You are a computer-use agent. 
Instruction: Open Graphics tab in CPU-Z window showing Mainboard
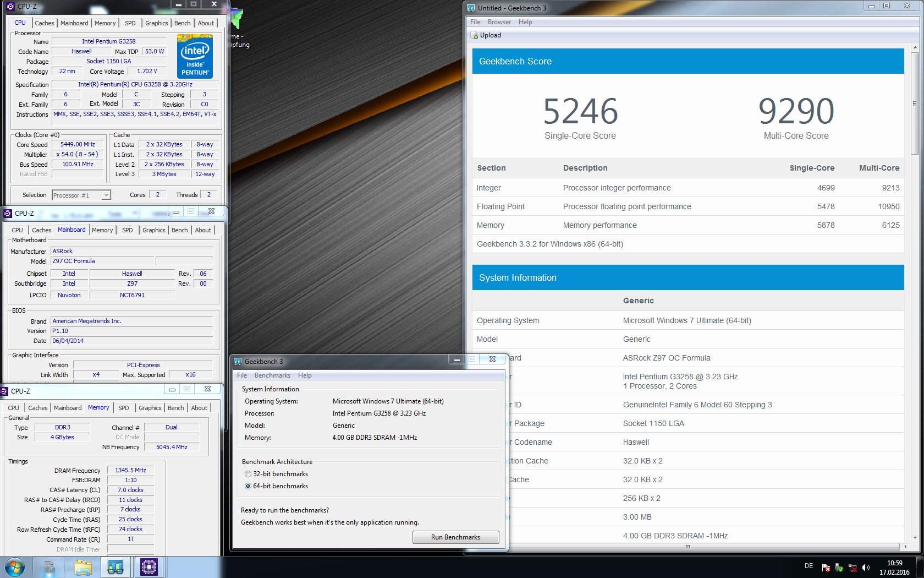coord(154,230)
